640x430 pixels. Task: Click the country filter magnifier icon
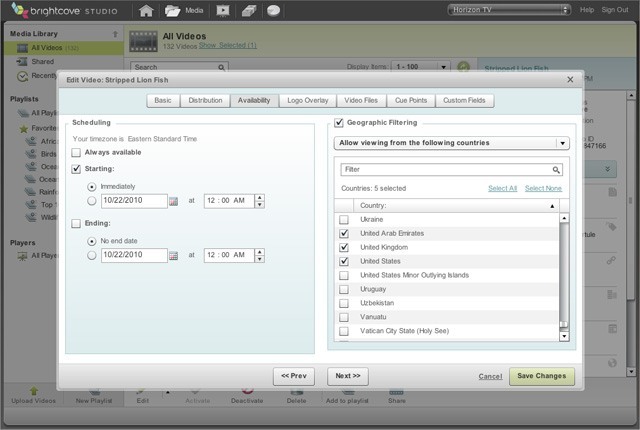coord(556,170)
